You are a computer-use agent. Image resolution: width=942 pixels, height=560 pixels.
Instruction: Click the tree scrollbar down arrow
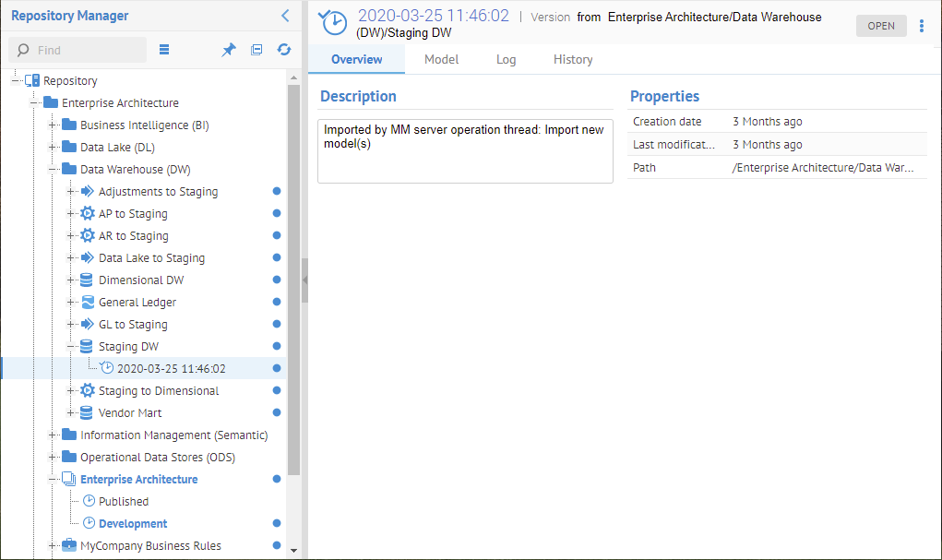coord(294,551)
